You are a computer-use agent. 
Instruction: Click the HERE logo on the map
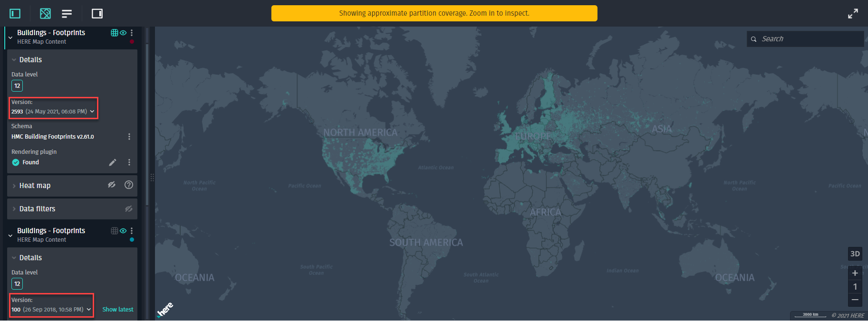tap(165, 310)
